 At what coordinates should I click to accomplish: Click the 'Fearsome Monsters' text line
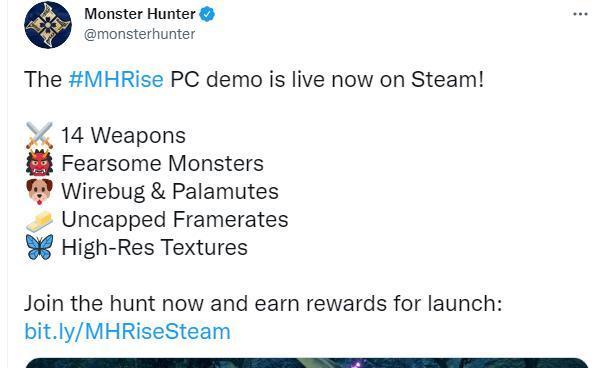coord(162,163)
